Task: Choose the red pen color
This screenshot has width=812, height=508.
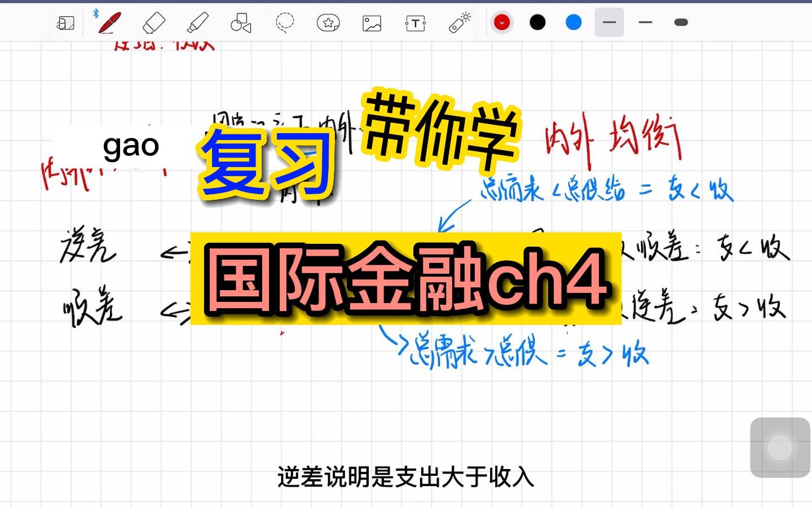Action: (x=501, y=23)
